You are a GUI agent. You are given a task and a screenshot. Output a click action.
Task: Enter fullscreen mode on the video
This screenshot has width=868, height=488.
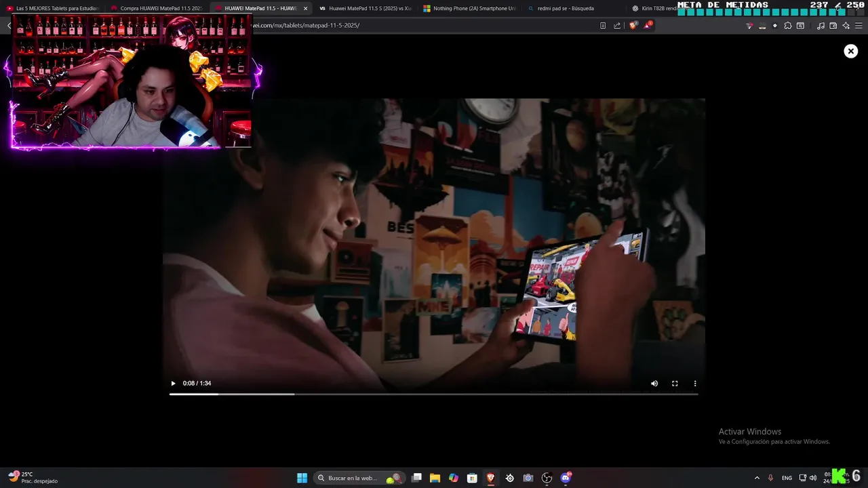pos(675,384)
